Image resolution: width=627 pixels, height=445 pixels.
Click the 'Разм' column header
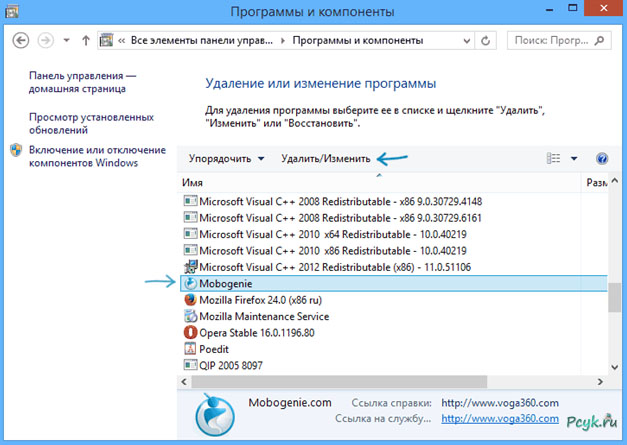(x=595, y=183)
